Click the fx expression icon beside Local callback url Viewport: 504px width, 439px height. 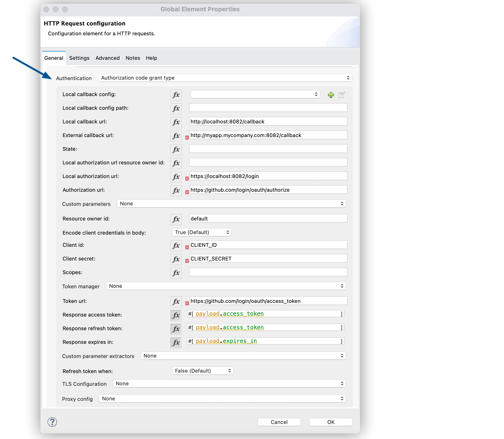pos(176,122)
